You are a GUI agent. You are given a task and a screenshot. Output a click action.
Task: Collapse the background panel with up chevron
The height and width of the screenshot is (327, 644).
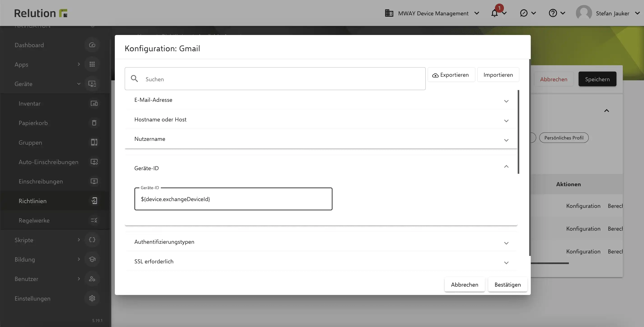(x=607, y=111)
